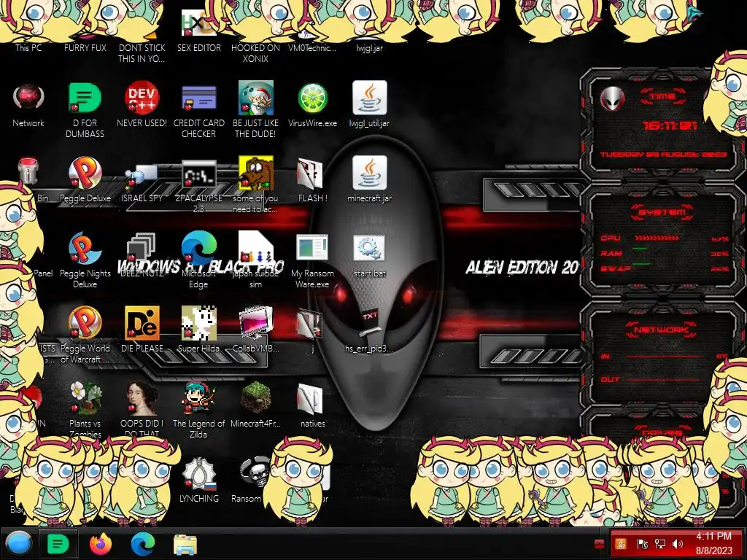
Task: Click the Java update tray icon
Action: click(621, 544)
